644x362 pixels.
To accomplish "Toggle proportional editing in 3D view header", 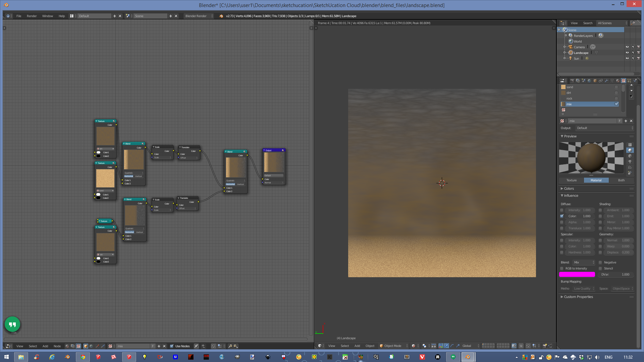I will point(521,346).
